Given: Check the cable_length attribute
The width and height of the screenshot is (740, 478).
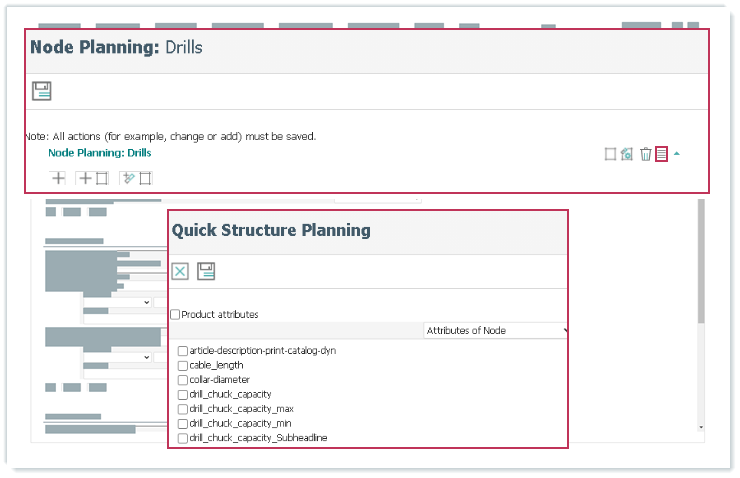Looking at the screenshot, I should click(x=183, y=365).
